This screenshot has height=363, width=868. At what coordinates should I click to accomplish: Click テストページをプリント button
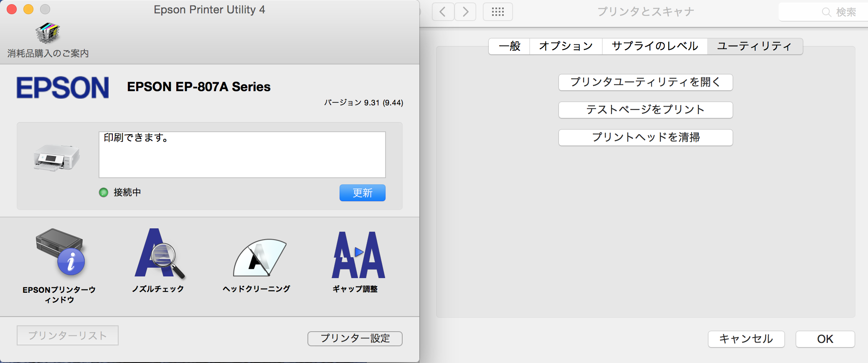click(x=646, y=110)
